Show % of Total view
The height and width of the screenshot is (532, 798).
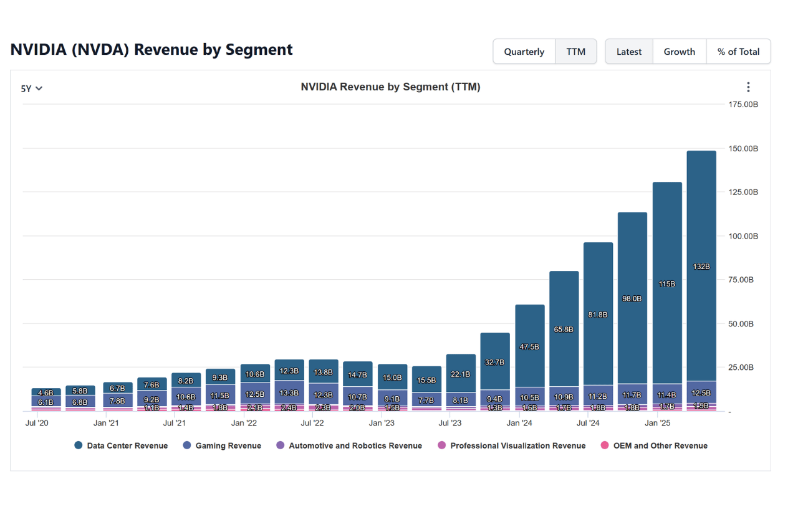point(739,52)
